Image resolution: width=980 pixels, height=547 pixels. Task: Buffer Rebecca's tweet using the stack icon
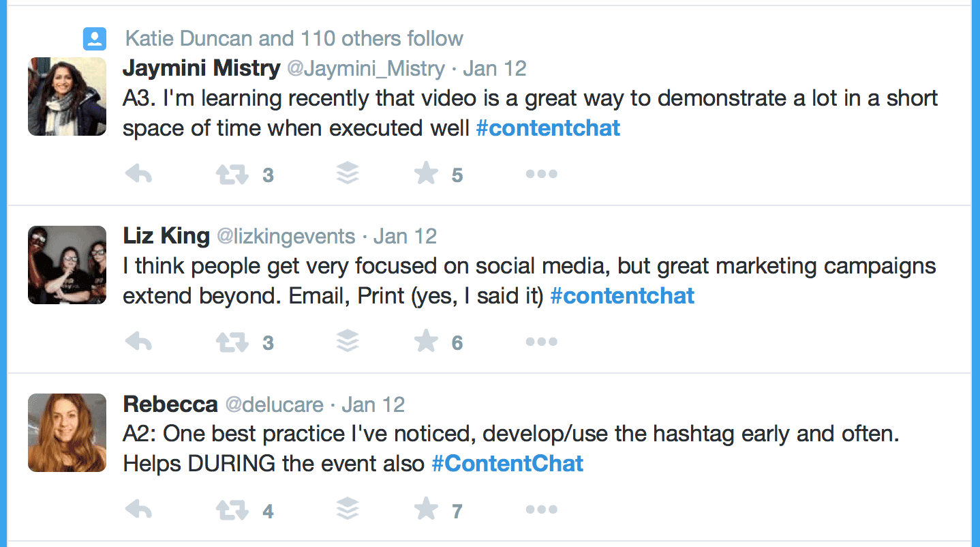pyautogui.click(x=348, y=509)
